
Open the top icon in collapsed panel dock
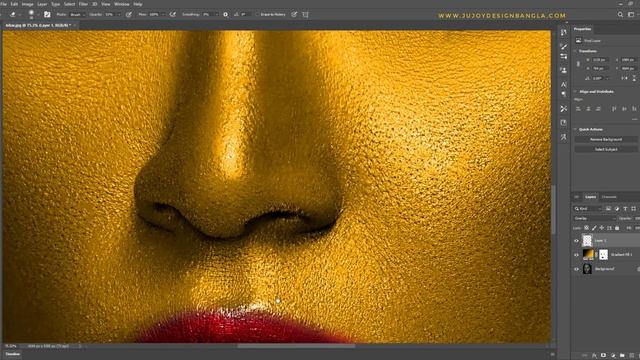click(564, 32)
